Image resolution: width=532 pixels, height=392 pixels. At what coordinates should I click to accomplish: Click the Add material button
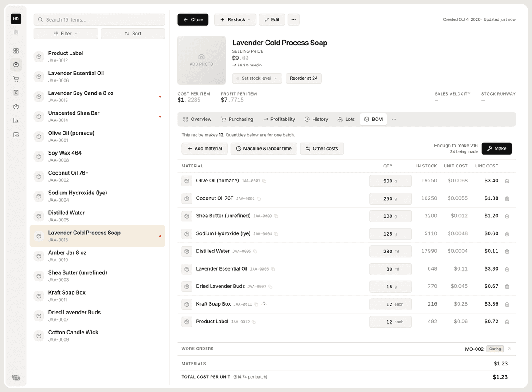coord(205,148)
